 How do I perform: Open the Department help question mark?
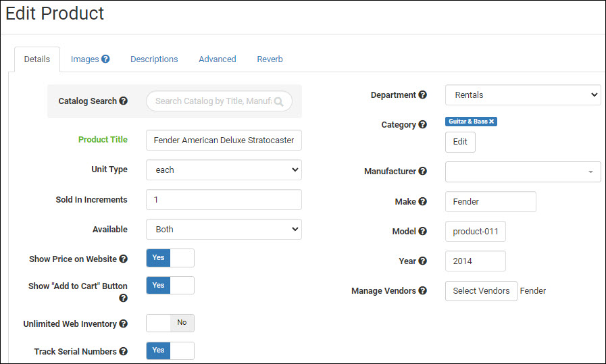click(423, 95)
